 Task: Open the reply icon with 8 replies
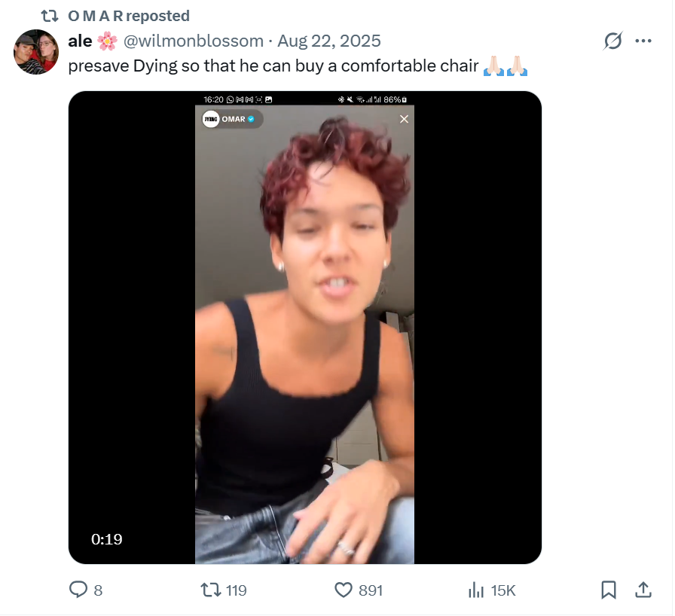point(79,590)
